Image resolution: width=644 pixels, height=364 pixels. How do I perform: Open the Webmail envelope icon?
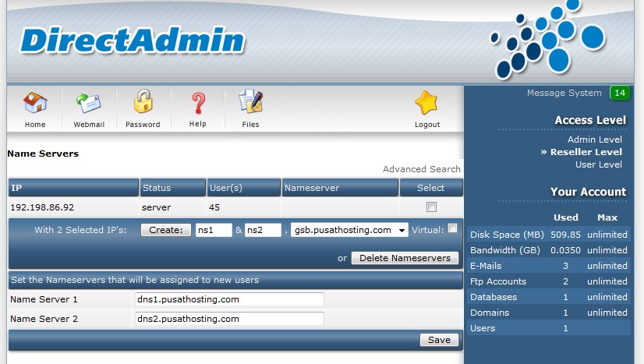point(89,103)
